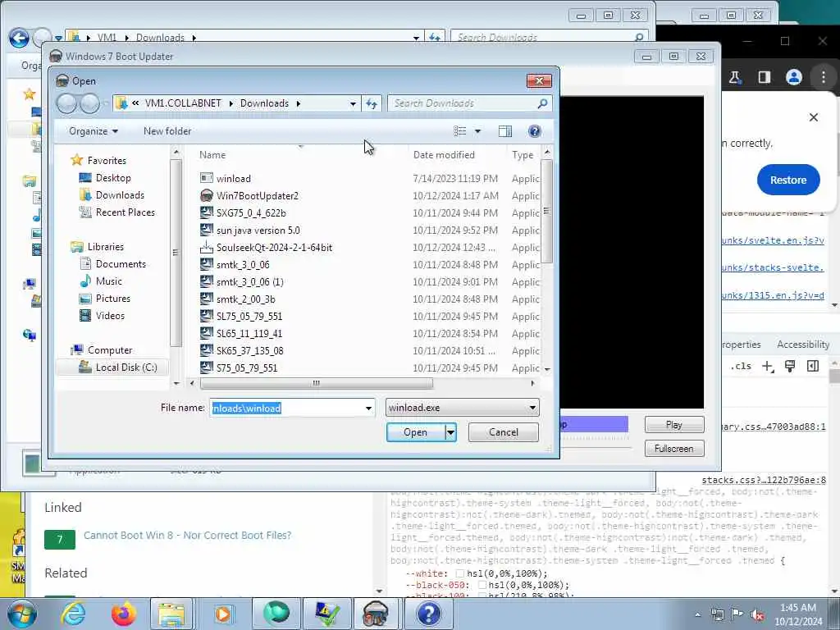Screen dimensions: 840x630
Task: Toggle .cls class editor in DevTools
Action: 741,367
